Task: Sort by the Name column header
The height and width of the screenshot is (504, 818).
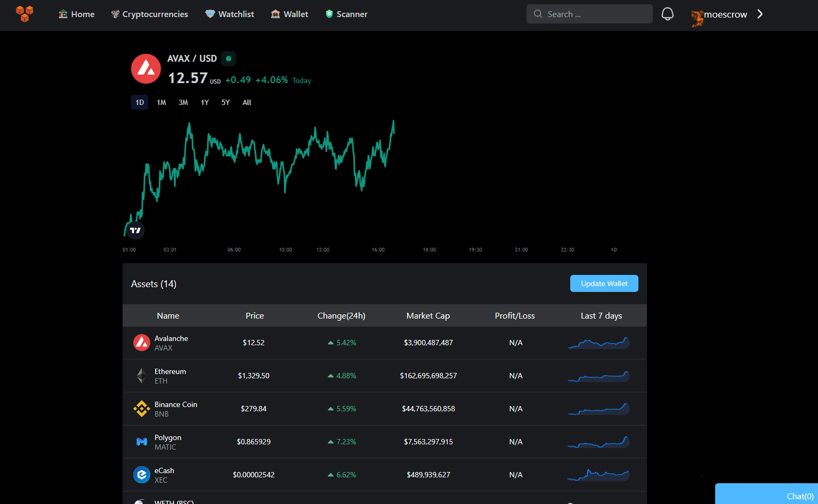Action: point(168,315)
